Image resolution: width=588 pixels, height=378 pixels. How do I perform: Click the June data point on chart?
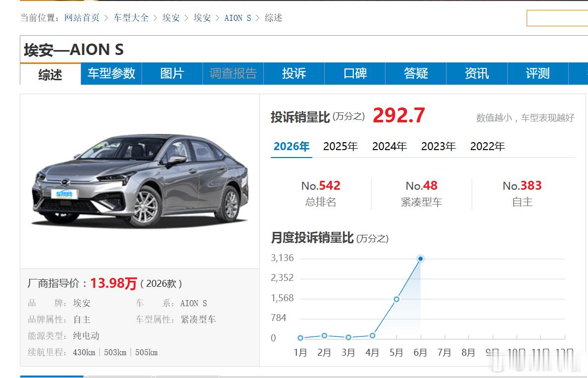[420, 259]
